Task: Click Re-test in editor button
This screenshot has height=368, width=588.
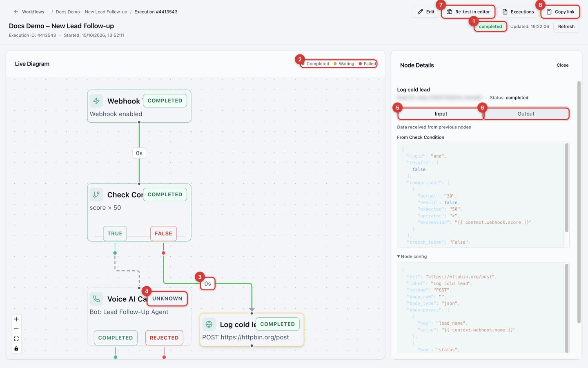Action: pos(468,12)
